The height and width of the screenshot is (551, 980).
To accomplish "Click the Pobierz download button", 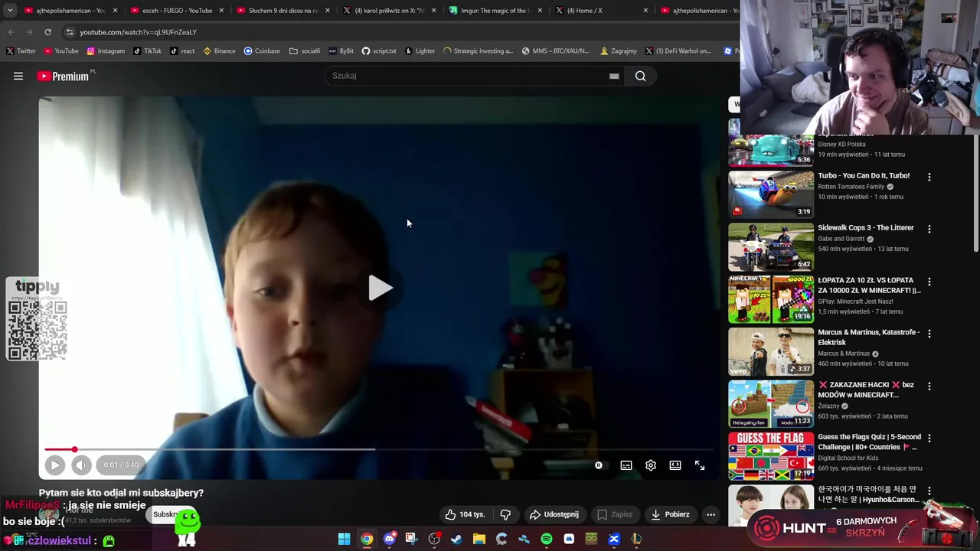I will (671, 514).
